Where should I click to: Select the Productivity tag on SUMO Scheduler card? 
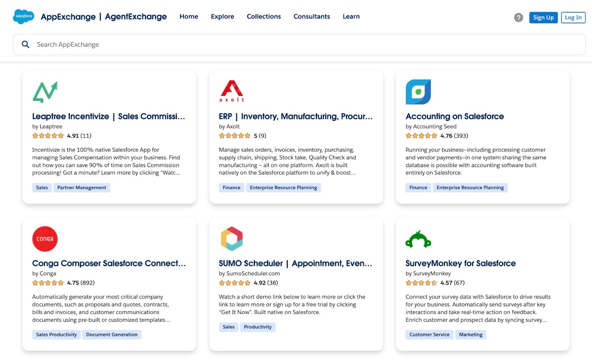pyautogui.click(x=258, y=327)
